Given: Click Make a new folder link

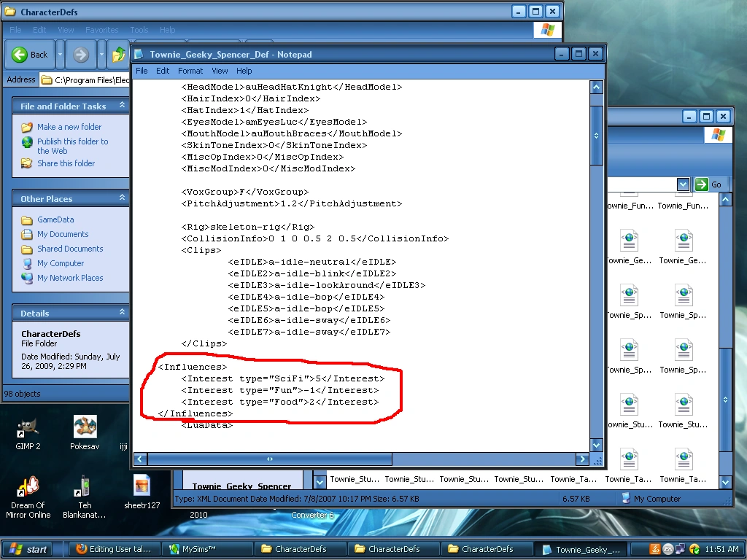Looking at the screenshot, I should tap(69, 127).
